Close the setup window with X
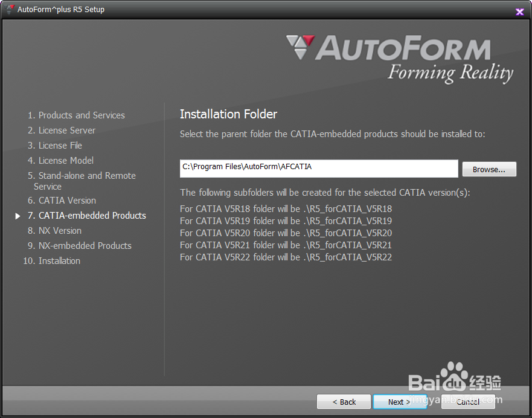The height and width of the screenshot is (418, 532). pos(519,12)
